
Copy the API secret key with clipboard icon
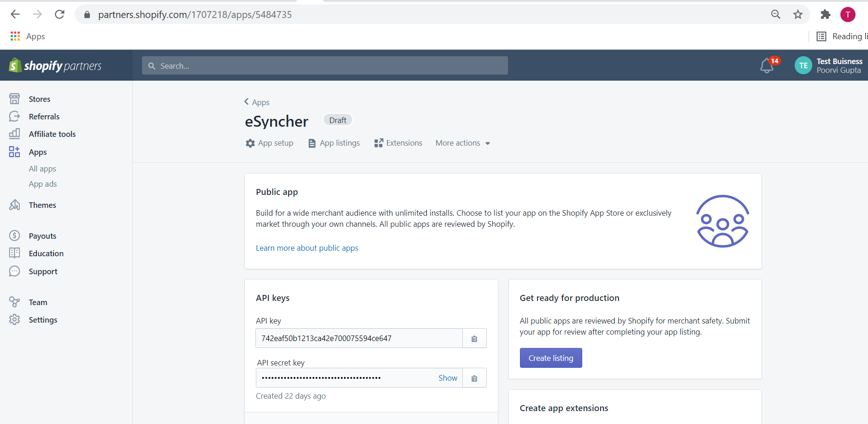(x=474, y=378)
